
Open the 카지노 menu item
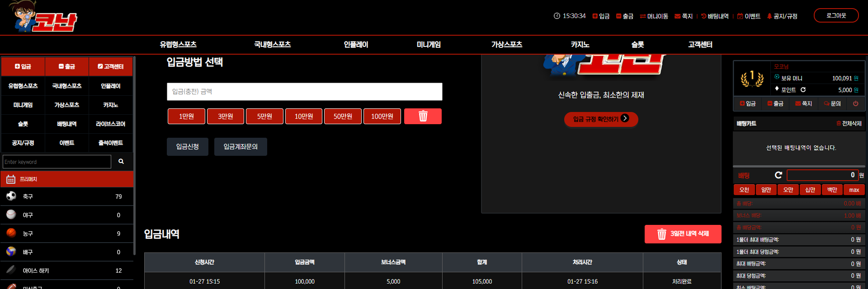pyautogui.click(x=580, y=45)
